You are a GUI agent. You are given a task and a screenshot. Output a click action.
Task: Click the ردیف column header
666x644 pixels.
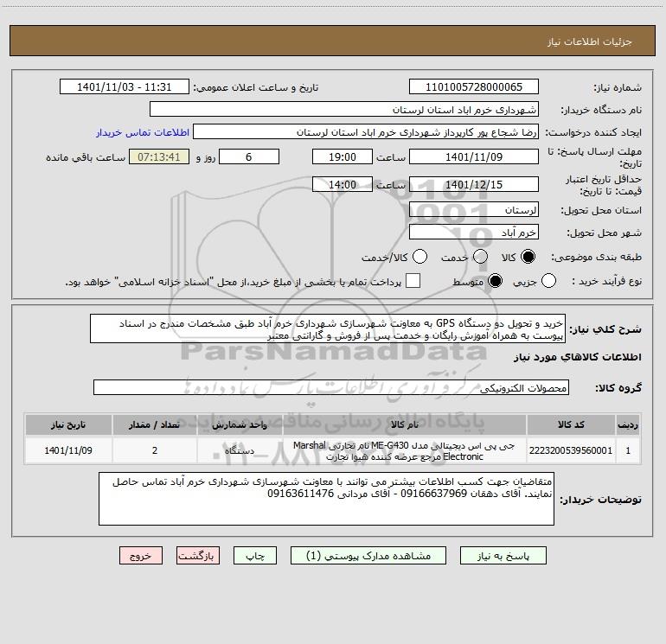628,424
